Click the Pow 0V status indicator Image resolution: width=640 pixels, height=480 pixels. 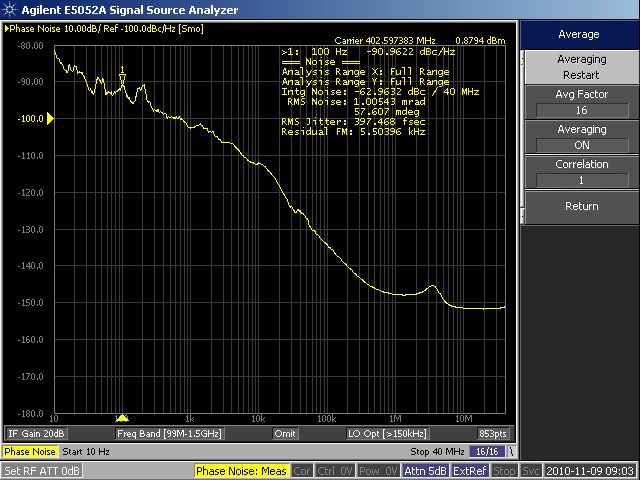pyautogui.click(x=378, y=471)
